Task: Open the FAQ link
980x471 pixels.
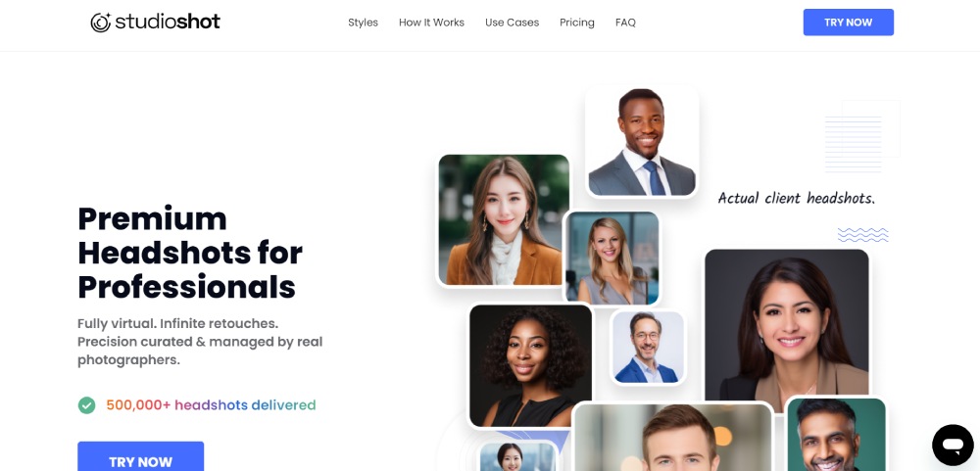Action: (625, 23)
